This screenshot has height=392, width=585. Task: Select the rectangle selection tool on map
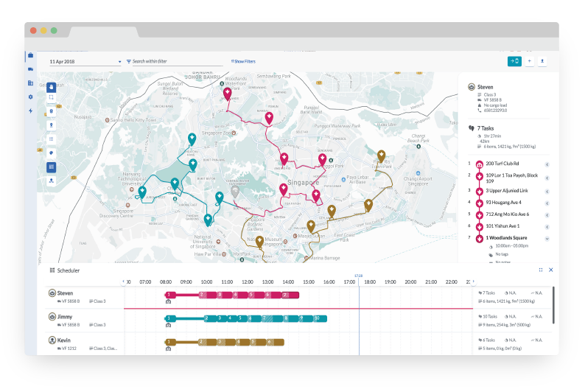click(52, 97)
